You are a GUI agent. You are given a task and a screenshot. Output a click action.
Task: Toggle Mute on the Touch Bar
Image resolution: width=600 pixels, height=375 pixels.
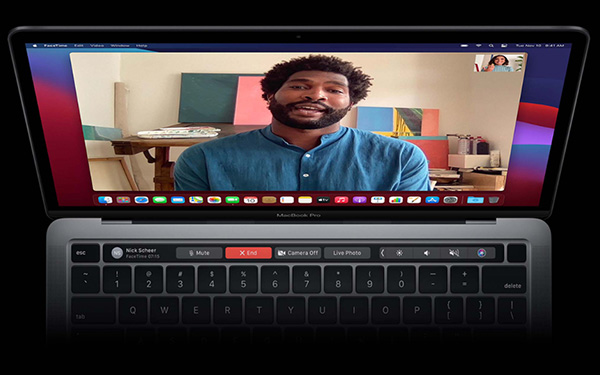(x=199, y=253)
